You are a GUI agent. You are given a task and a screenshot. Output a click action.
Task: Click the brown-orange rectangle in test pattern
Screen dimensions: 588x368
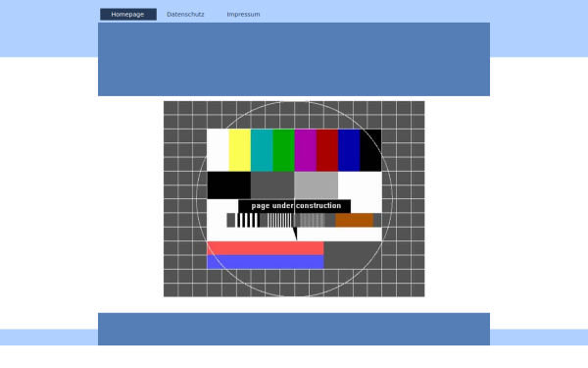[x=355, y=220]
